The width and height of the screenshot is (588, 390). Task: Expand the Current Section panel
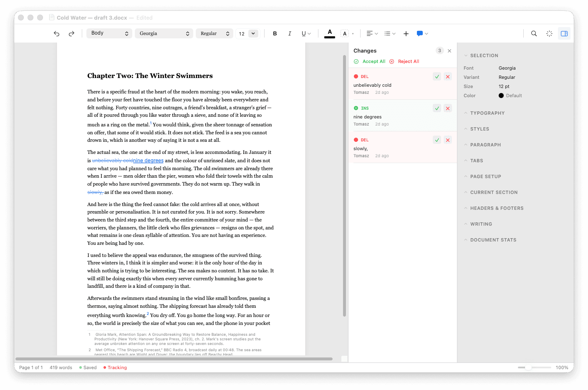tap(491, 192)
